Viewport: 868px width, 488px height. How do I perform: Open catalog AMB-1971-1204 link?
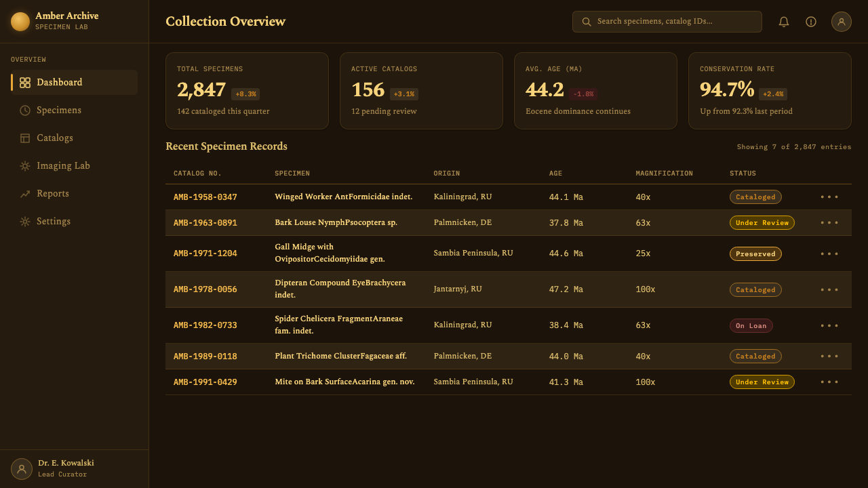(x=205, y=253)
